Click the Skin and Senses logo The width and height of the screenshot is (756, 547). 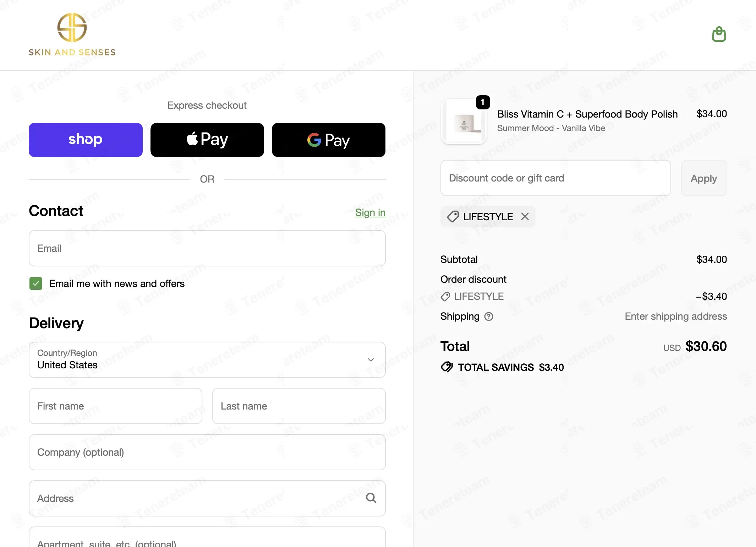[72, 34]
